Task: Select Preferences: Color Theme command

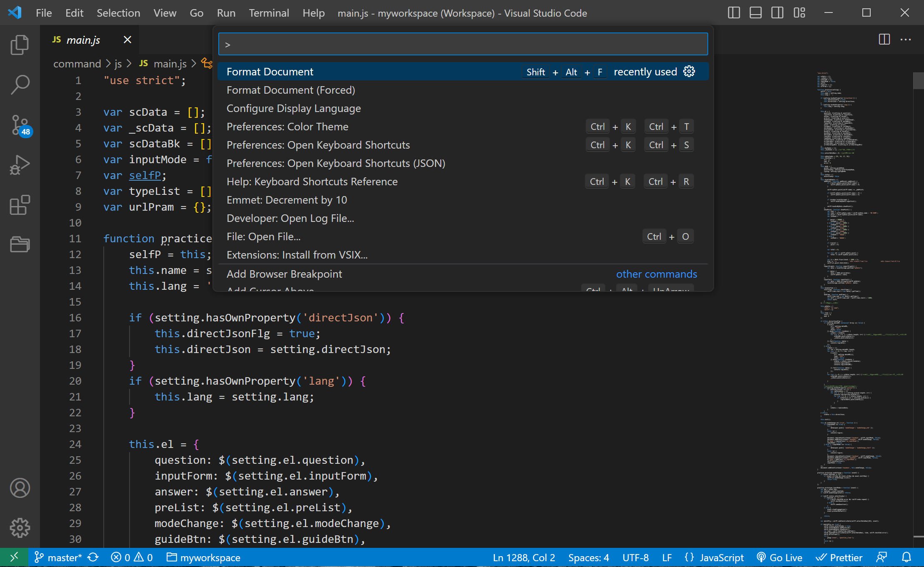Action: click(463, 127)
